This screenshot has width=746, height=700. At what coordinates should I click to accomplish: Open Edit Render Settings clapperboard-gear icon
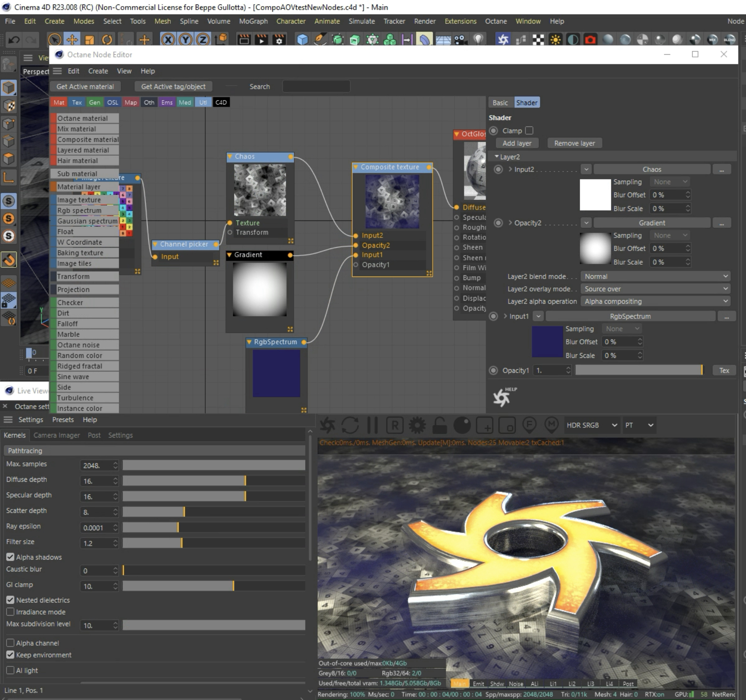click(x=279, y=40)
